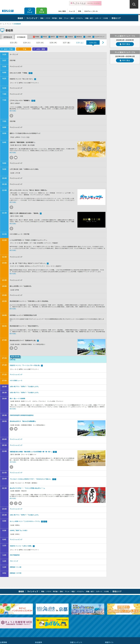The width and height of the screenshot is (140, 644).
Task: Open 受信エリア in the header navigation
Action: click(116, 18)
